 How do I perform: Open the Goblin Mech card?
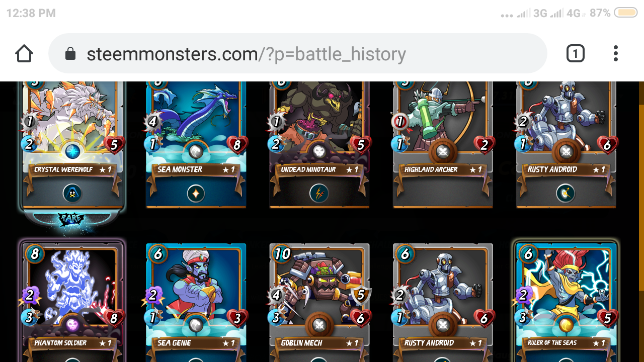tap(319, 303)
